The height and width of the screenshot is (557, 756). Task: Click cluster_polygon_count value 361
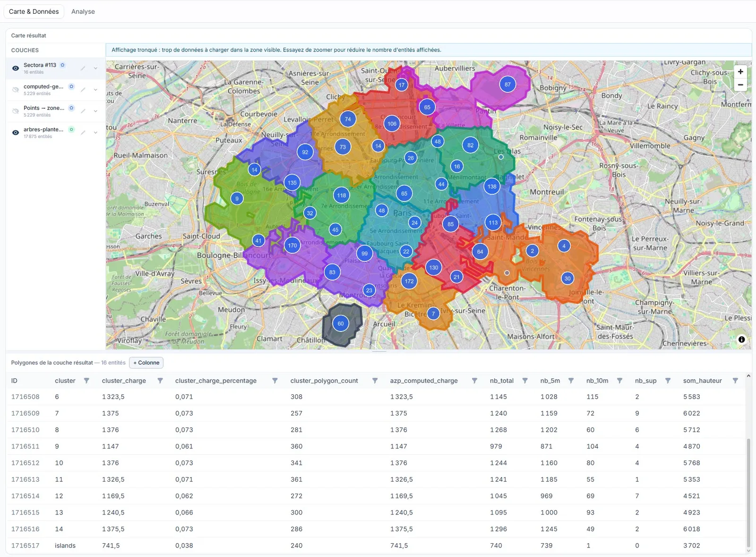click(296, 479)
